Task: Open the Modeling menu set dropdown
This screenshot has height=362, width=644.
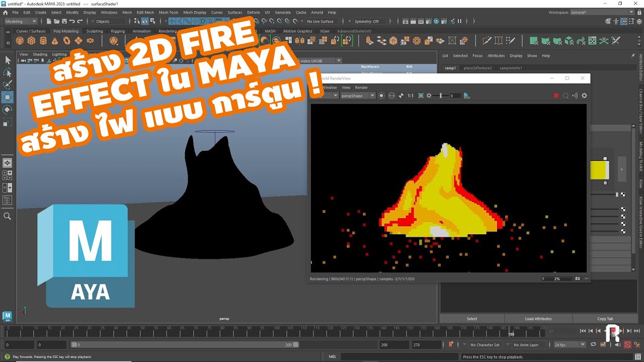Action: (21, 21)
